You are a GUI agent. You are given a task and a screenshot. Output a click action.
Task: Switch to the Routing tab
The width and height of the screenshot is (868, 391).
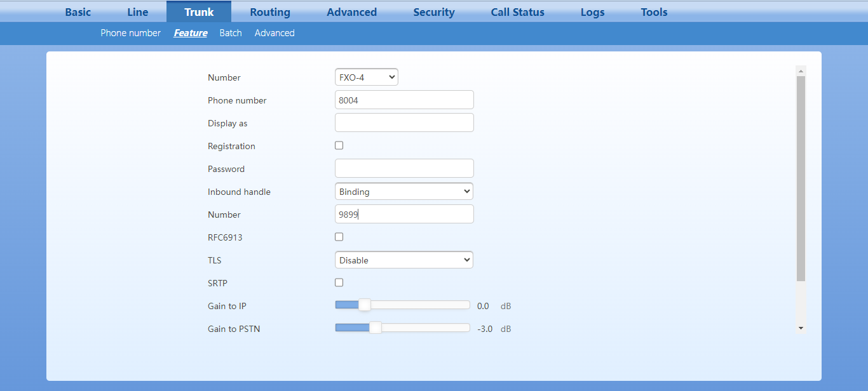click(270, 12)
